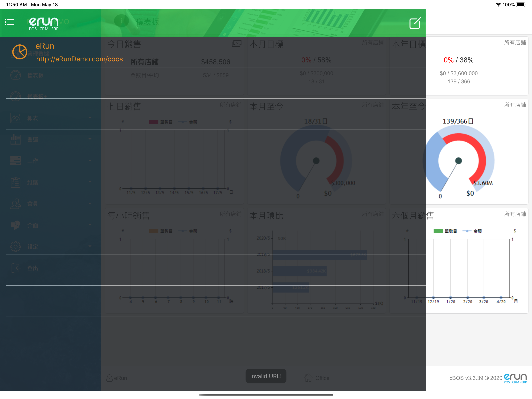The width and height of the screenshot is (532, 399).
Task: Open the vertical dots button beside 儀表板 title
Action: (122, 21)
